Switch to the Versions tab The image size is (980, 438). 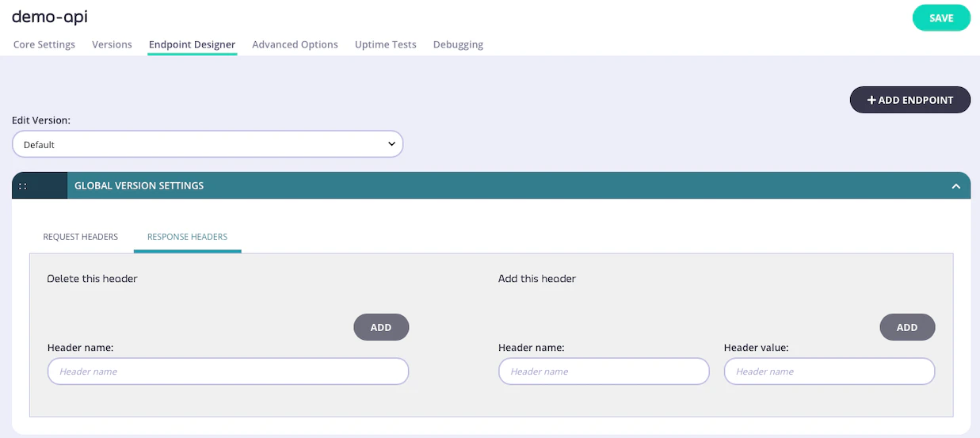point(112,44)
